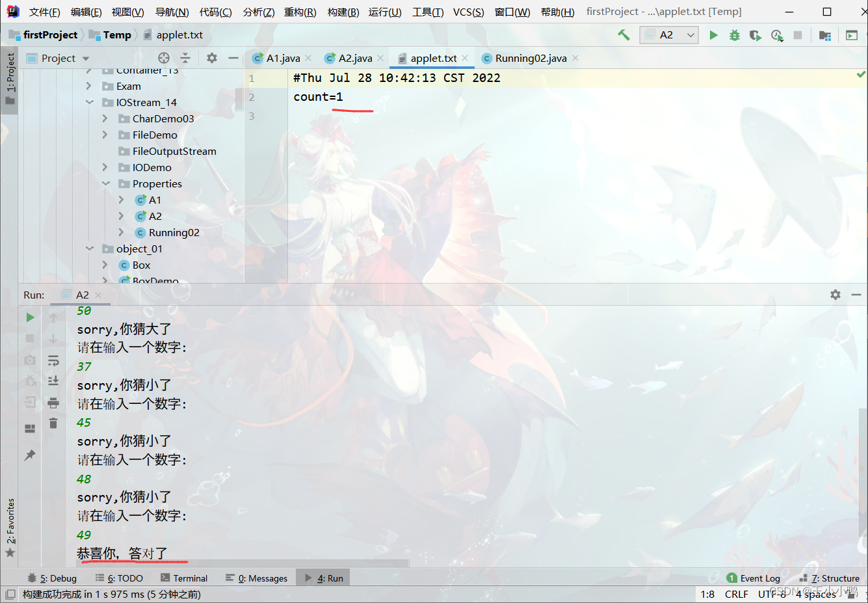
Task: Click the Profiler run icon in toolbar
Action: (776, 35)
